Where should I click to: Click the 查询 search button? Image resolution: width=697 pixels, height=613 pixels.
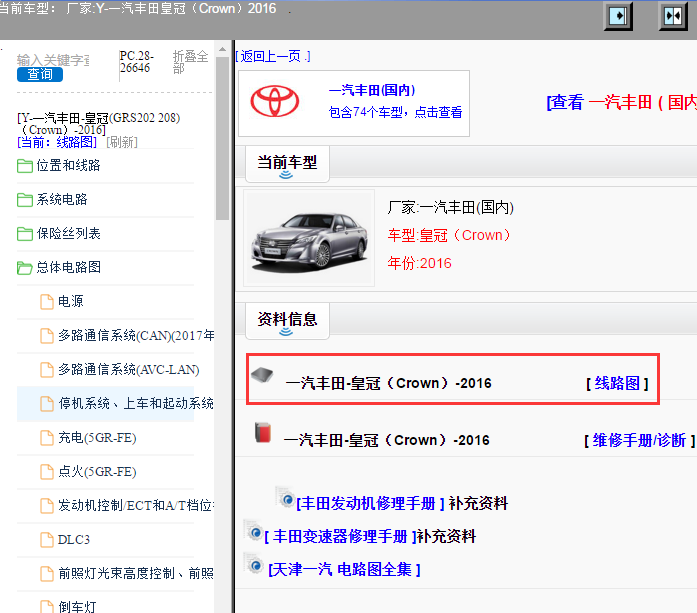pos(40,74)
